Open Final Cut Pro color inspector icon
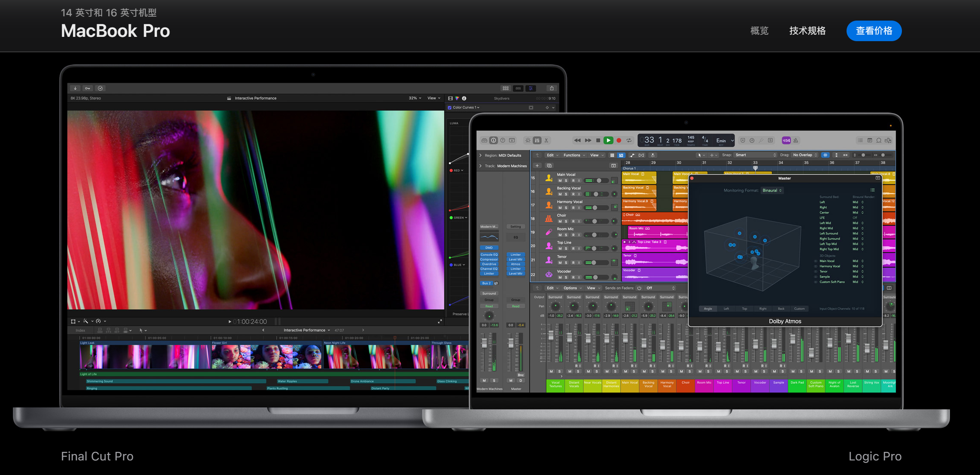The image size is (980, 475). pos(457,99)
